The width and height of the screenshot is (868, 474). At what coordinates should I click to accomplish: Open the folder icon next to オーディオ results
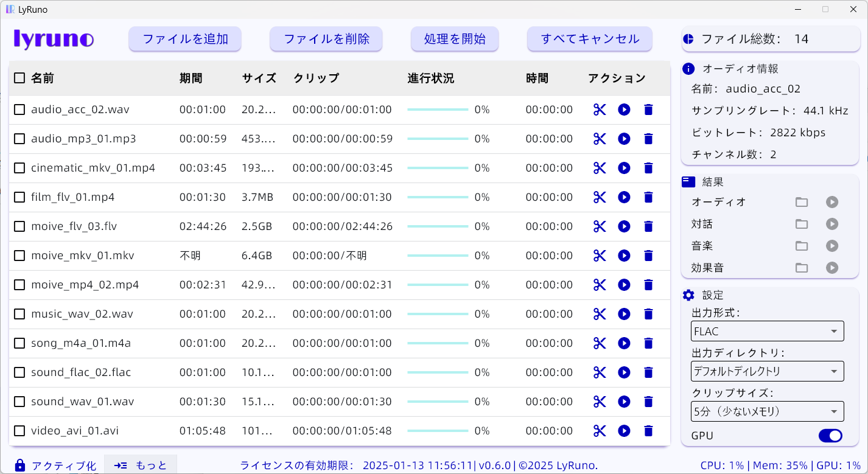click(x=802, y=202)
